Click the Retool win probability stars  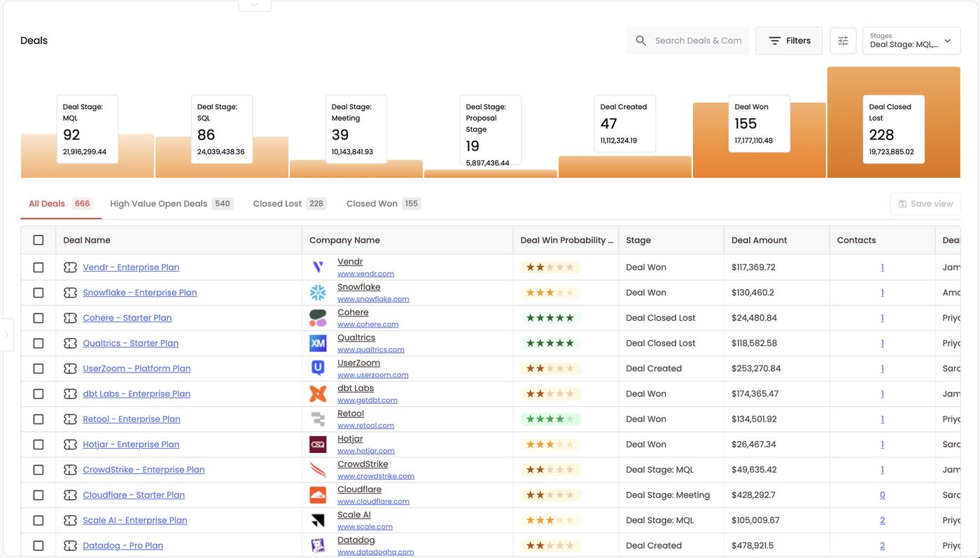click(x=550, y=419)
